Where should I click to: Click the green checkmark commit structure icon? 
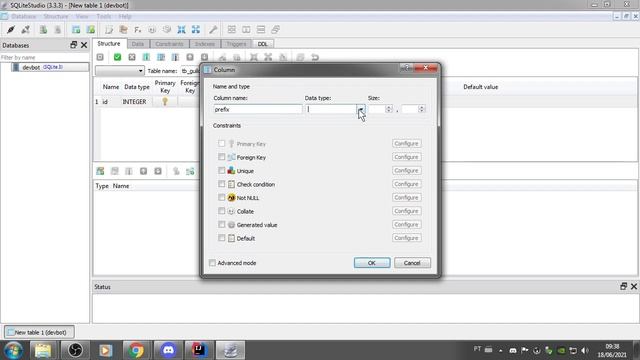pyautogui.click(x=117, y=57)
